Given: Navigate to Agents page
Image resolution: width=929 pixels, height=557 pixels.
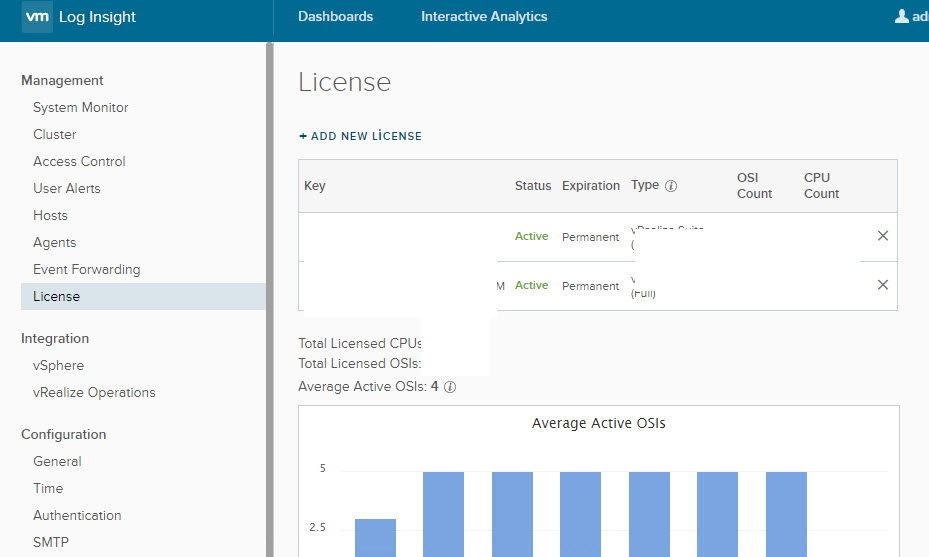Looking at the screenshot, I should pyautogui.click(x=54, y=243).
